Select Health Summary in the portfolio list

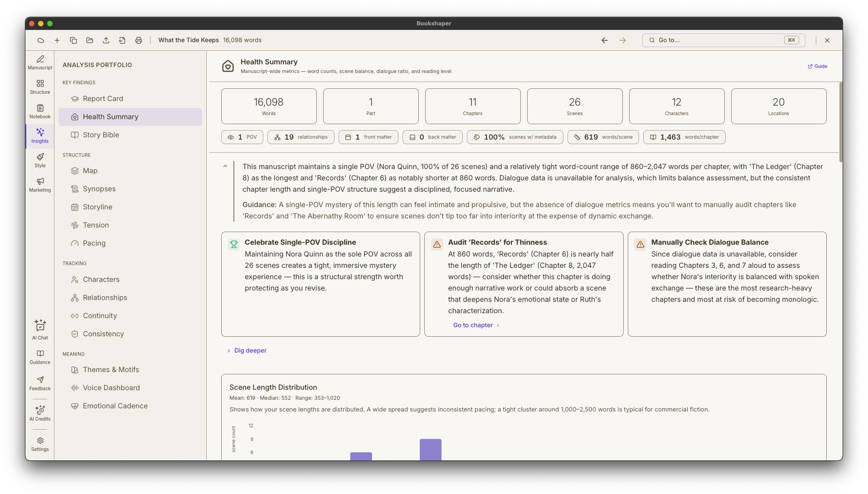coord(130,117)
